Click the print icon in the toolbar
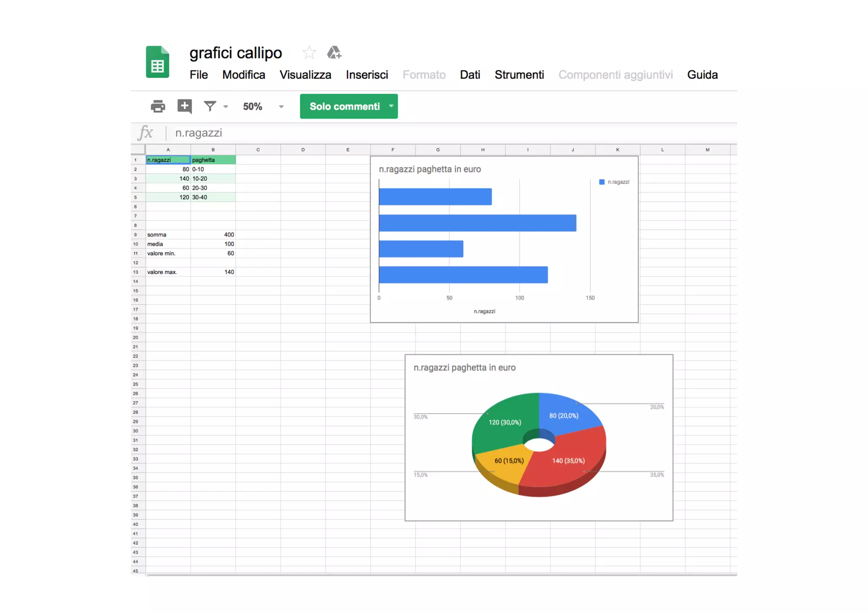The image size is (868, 613). (x=158, y=106)
